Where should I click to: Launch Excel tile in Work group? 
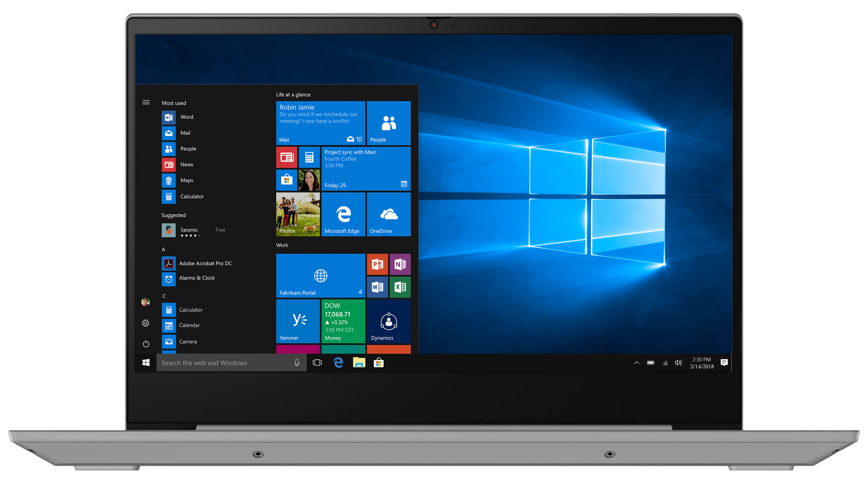[400, 287]
